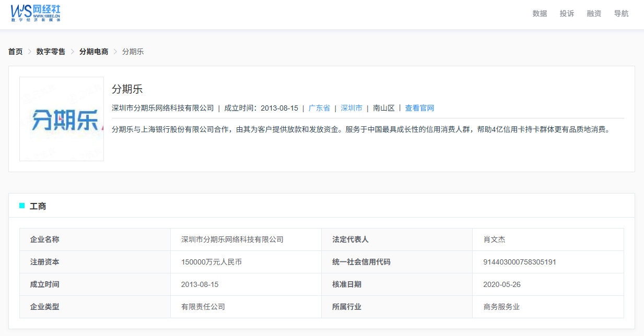Select the 注册资本 label cell
The width and height of the screenshot is (644, 336).
pos(95,262)
